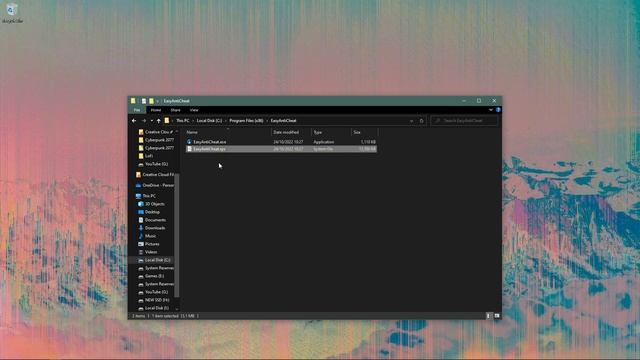Click the navigation pane scrollbar
Screen dimensions: 640x360
click(177, 235)
